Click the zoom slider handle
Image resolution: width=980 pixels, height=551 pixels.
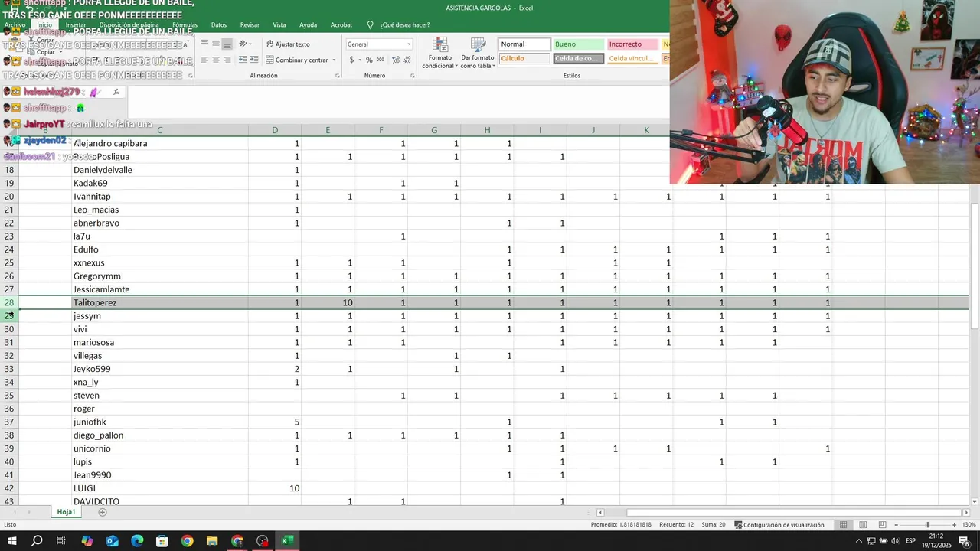928,524
